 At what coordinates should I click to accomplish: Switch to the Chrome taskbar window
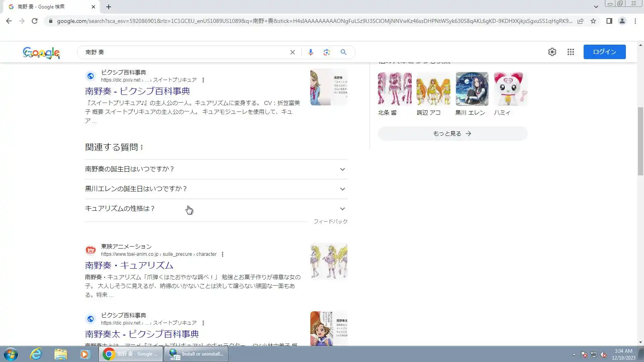point(131,354)
